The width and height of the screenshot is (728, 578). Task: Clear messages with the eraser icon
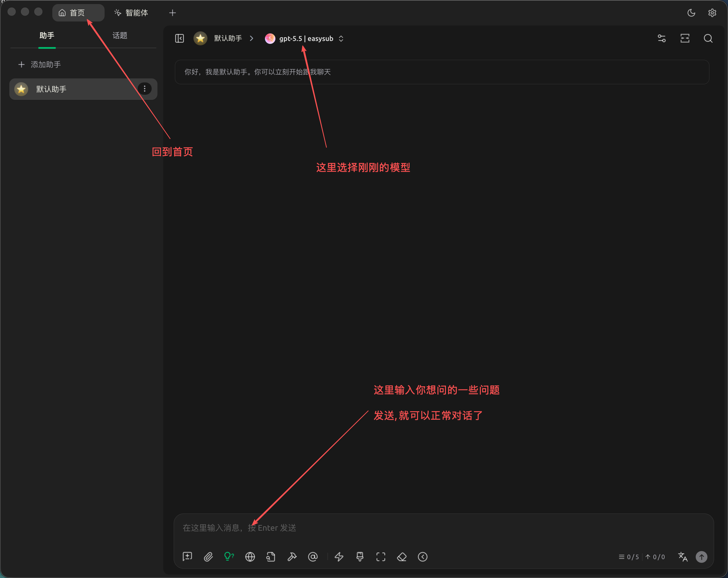402,557
